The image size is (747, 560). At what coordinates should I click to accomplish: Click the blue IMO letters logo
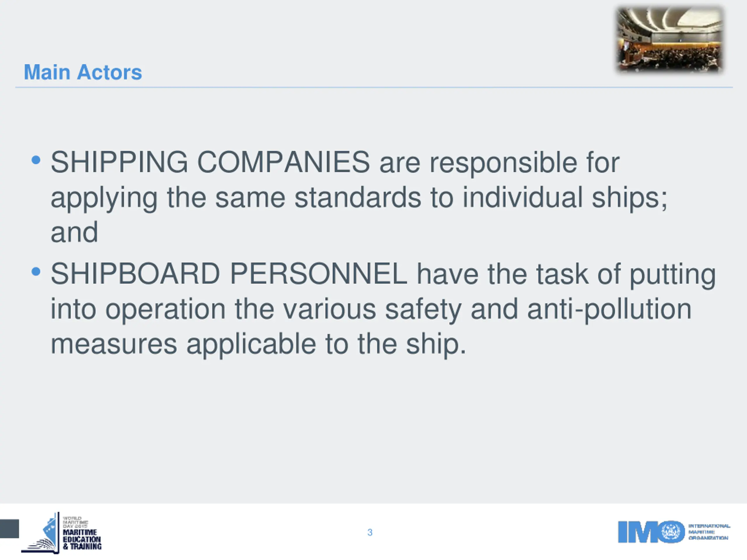[651, 532]
